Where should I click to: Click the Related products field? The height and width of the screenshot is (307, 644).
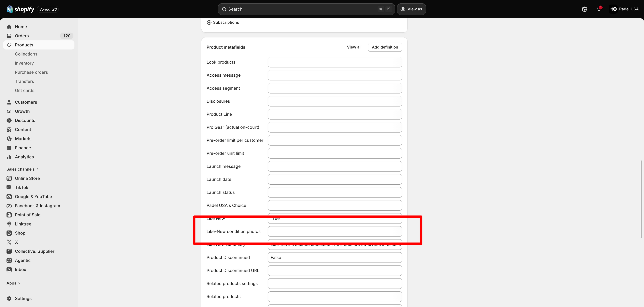[x=335, y=296]
